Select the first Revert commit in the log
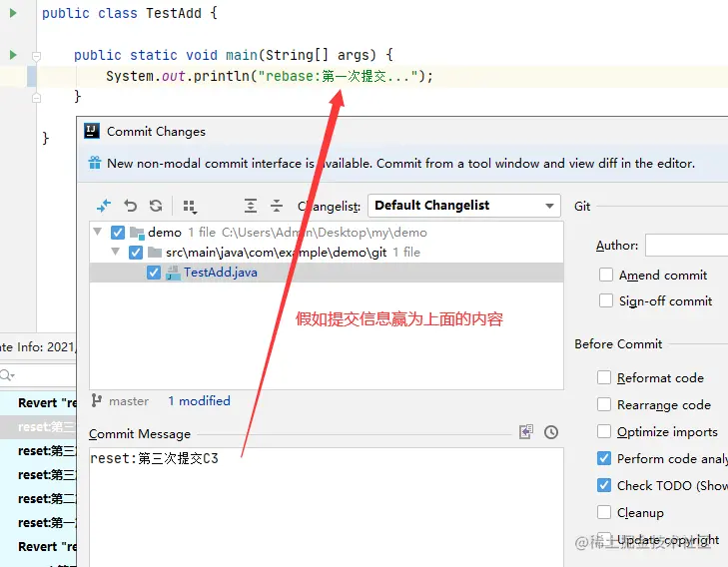This screenshot has width=728, height=567. (38, 402)
